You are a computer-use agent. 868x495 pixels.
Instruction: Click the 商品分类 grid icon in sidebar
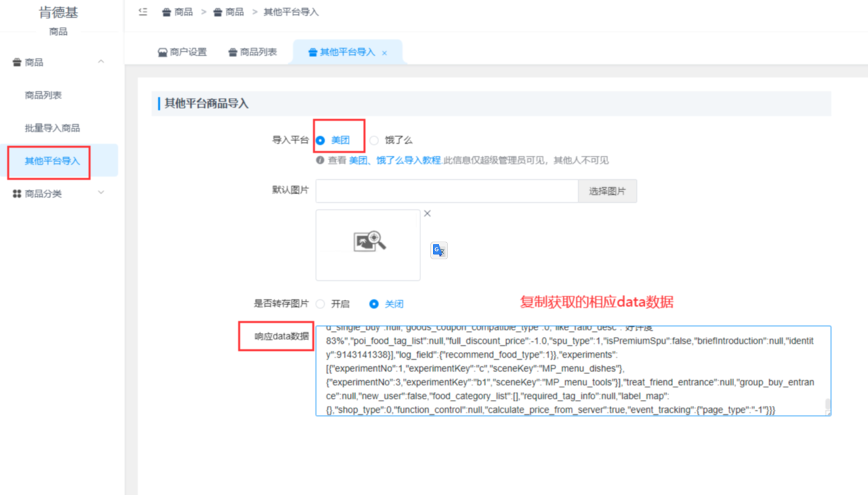coord(17,194)
